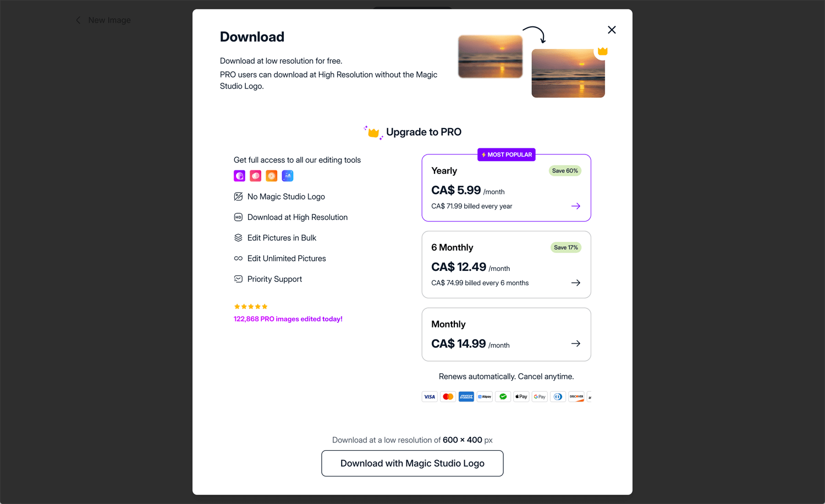
Task: Click the Yearly plan title text
Action: (444, 171)
